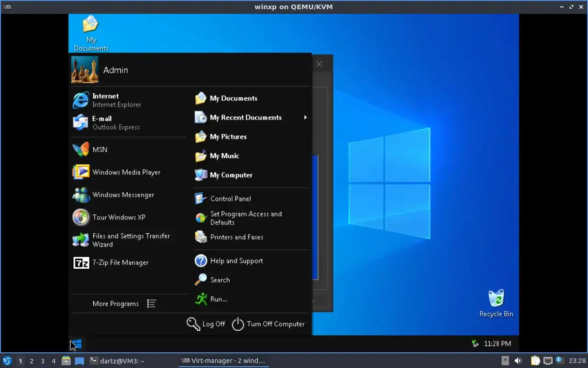Select Virt-manager taskbar entry
588x368 pixels.
pyautogui.click(x=223, y=361)
